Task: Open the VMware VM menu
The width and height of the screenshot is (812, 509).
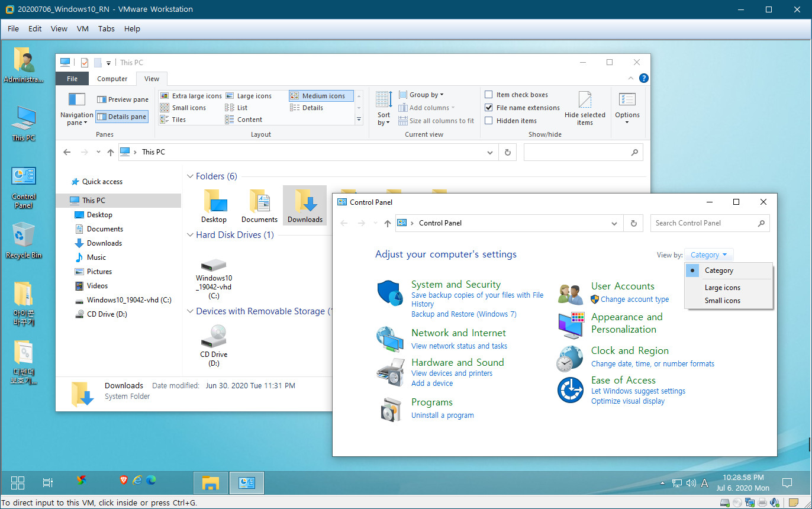Action: pyautogui.click(x=83, y=28)
